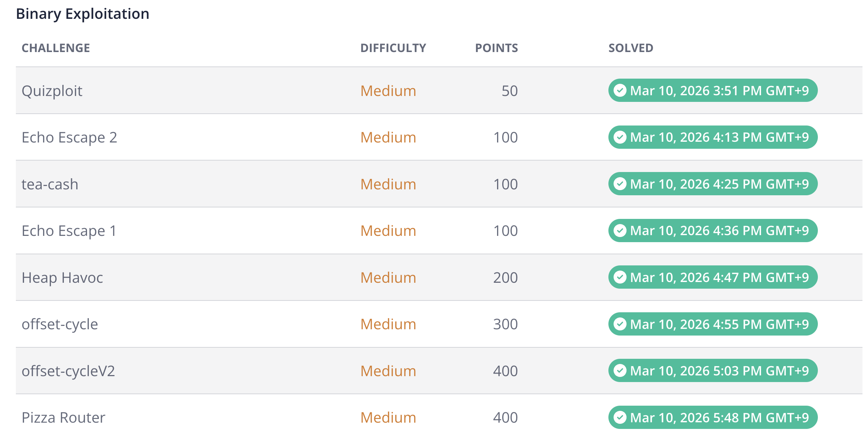Click the Pizza Router solved checkmark icon
Screen dimensions: 868x440
coord(620,417)
